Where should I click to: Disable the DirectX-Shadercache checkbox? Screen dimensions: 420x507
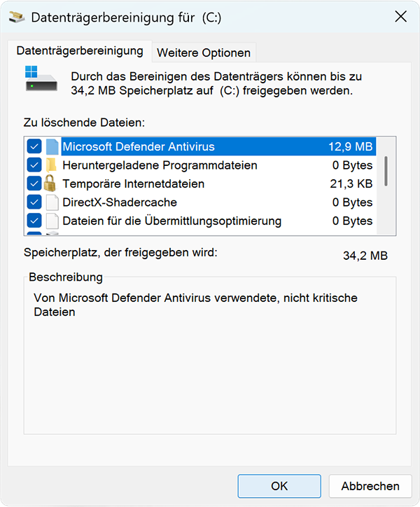click(34, 202)
